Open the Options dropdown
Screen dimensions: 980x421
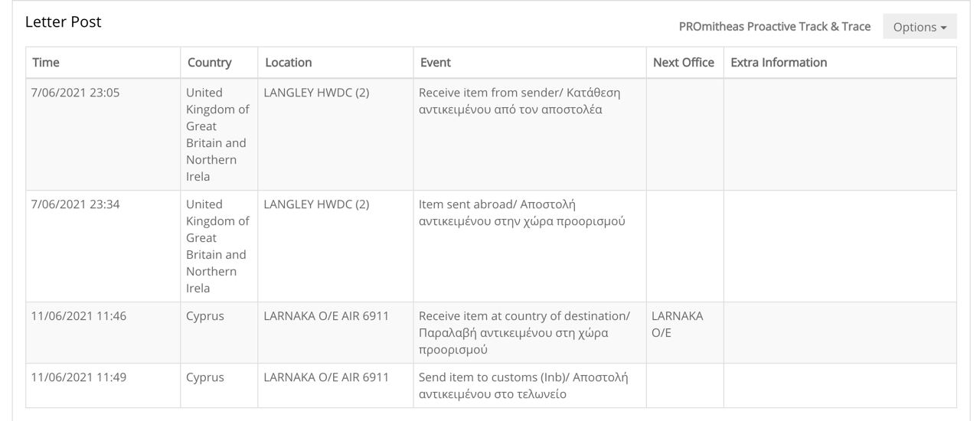pos(919,27)
